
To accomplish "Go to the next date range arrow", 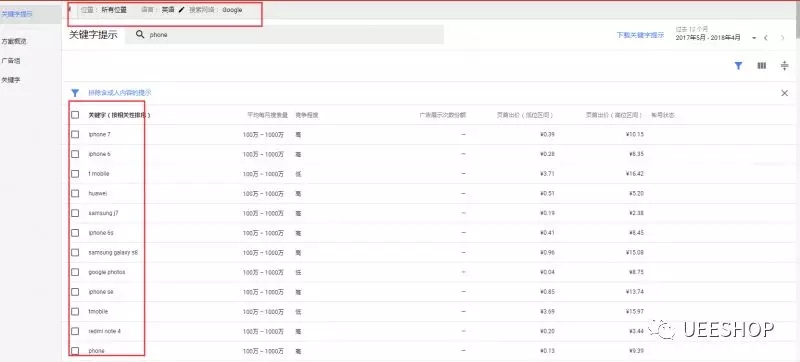I will [x=783, y=38].
